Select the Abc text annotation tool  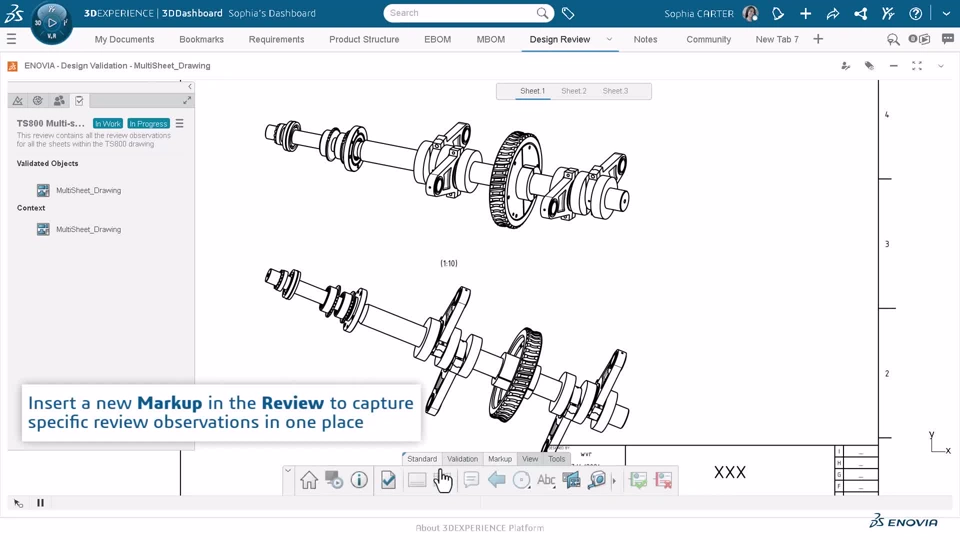(x=546, y=481)
